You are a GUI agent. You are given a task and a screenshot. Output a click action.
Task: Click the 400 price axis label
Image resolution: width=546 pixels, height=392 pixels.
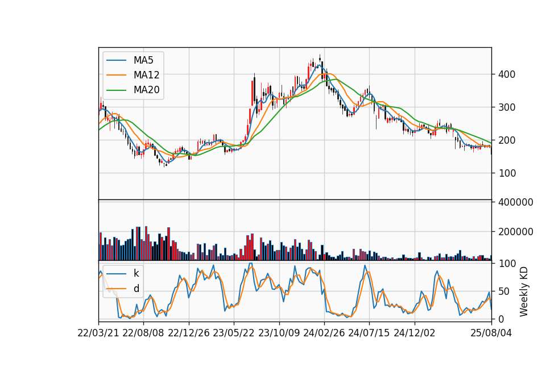(507, 74)
